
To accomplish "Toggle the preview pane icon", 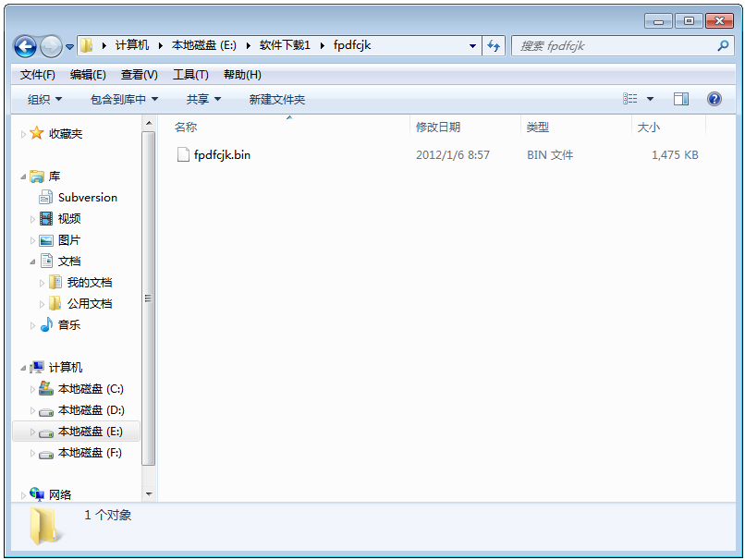I will coord(681,99).
